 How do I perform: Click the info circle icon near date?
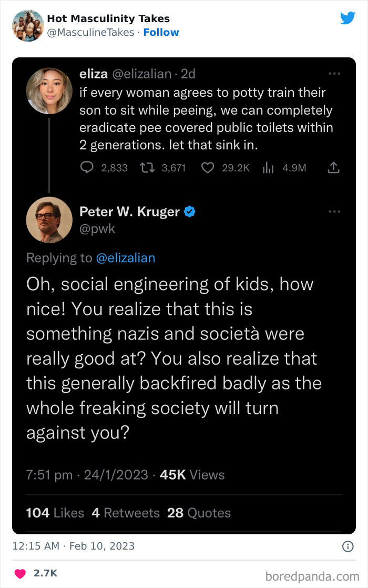pyautogui.click(x=347, y=546)
